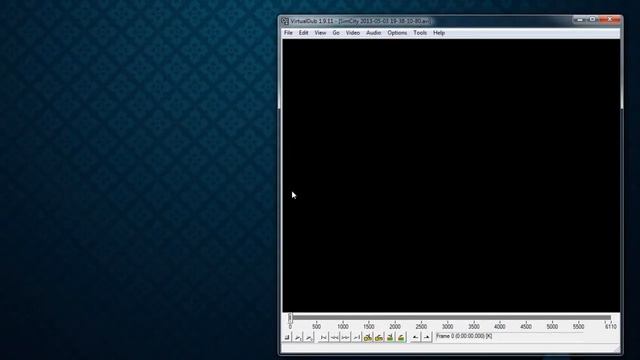640x360 pixels.
Task: Click timeline marker labeled 3000
Action: 447,327
